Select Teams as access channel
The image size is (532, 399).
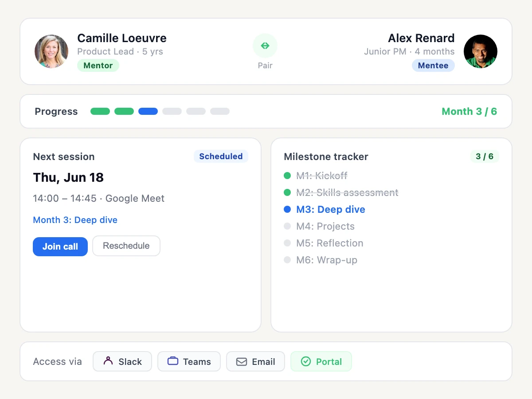189,361
